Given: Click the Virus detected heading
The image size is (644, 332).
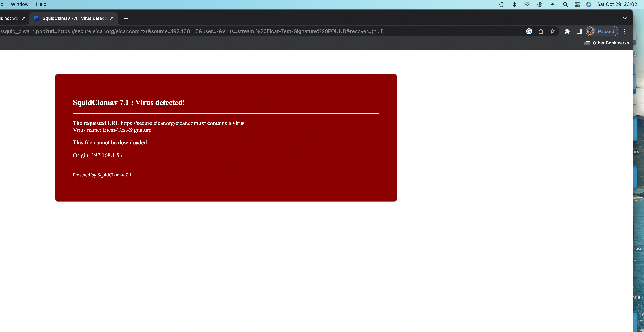Looking at the screenshot, I should point(129,103).
